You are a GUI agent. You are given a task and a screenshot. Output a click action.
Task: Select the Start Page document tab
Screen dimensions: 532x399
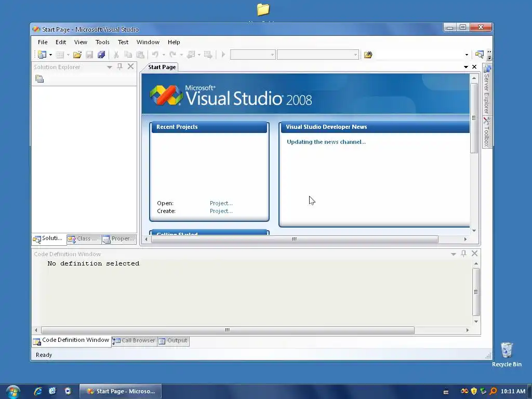(x=162, y=67)
